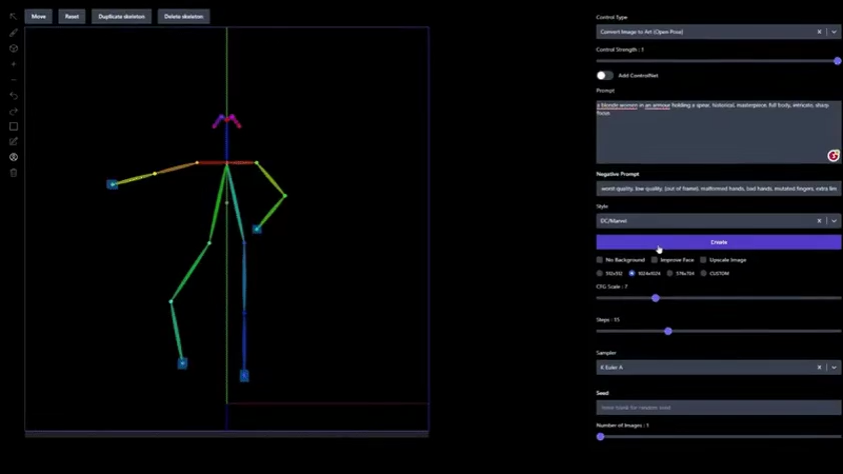This screenshot has height=474, width=843.
Task: Select the arrow pointer tool
Action: (13, 17)
